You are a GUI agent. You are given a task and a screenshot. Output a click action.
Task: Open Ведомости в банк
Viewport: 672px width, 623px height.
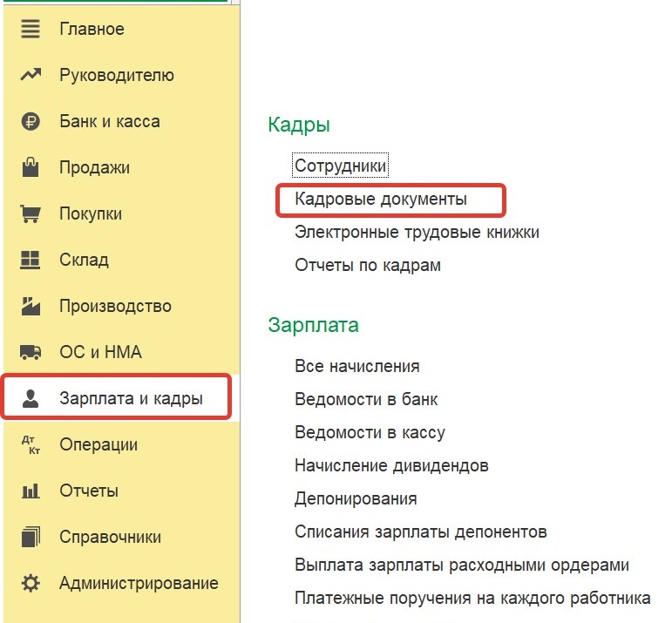[366, 399]
